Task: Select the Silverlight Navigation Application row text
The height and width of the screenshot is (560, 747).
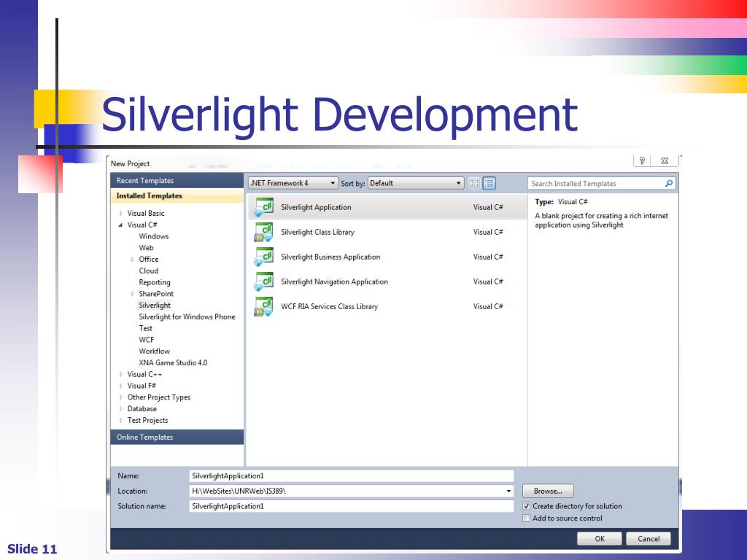Action: click(x=334, y=281)
